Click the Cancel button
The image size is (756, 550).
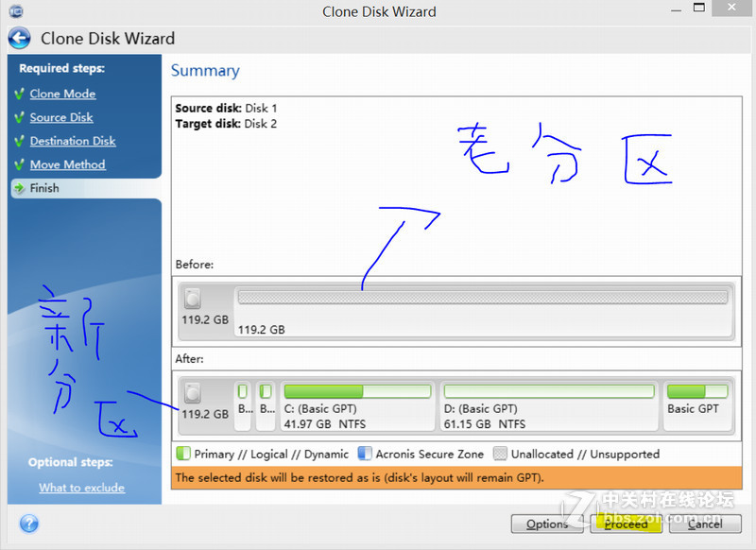coord(705,524)
